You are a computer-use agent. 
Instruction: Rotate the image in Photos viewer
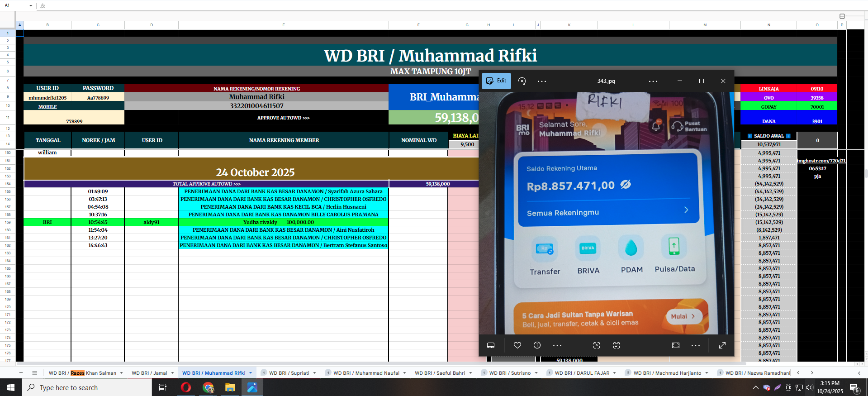point(522,81)
